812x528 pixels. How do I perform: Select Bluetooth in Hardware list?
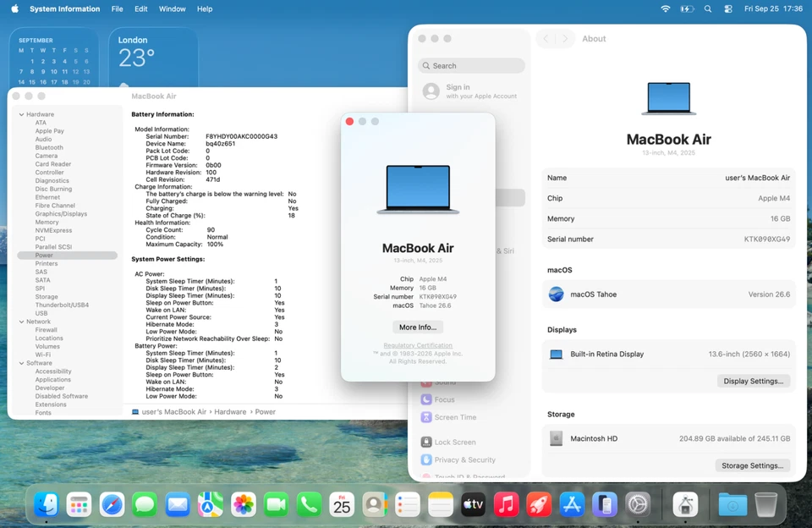tap(49, 148)
